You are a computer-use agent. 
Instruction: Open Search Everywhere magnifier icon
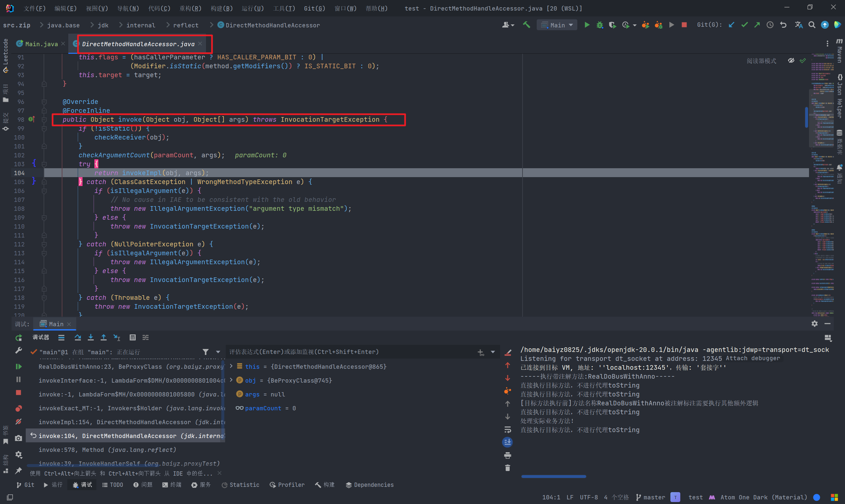pos(812,25)
